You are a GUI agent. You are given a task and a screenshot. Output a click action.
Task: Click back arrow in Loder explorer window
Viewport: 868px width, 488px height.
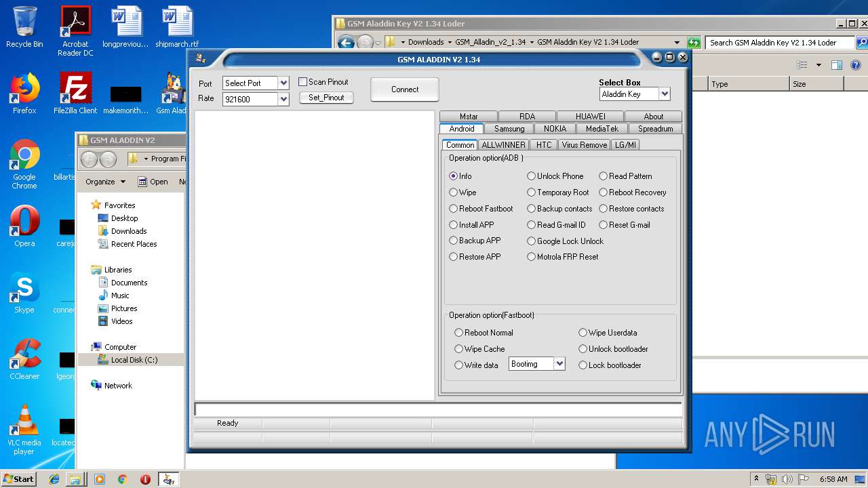tap(346, 42)
